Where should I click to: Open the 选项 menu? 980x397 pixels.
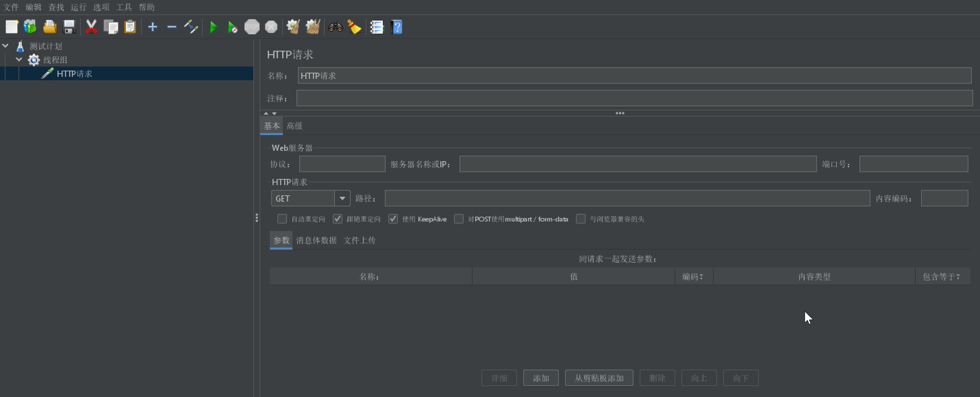[x=101, y=7]
